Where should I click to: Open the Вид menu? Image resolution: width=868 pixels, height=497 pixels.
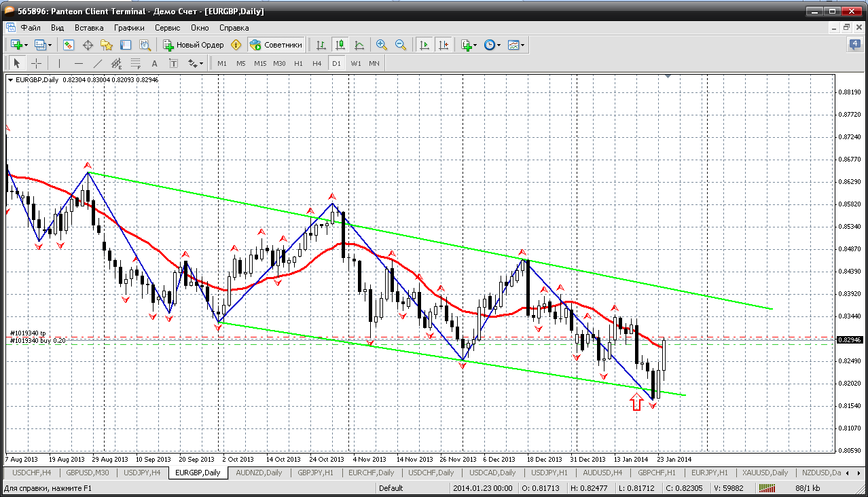[58, 28]
